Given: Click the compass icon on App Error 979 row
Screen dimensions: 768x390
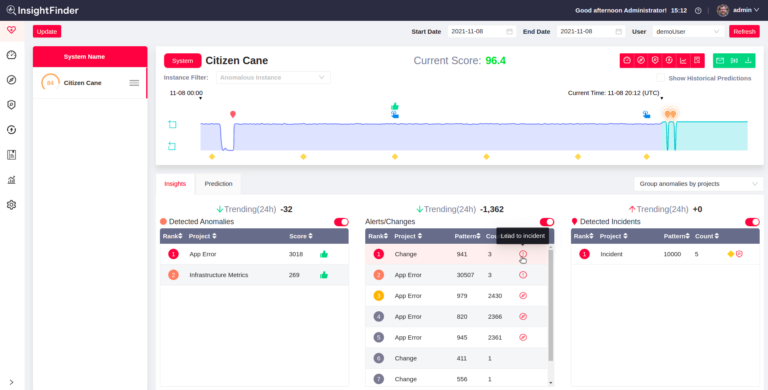Looking at the screenshot, I should tap(523, 296).
